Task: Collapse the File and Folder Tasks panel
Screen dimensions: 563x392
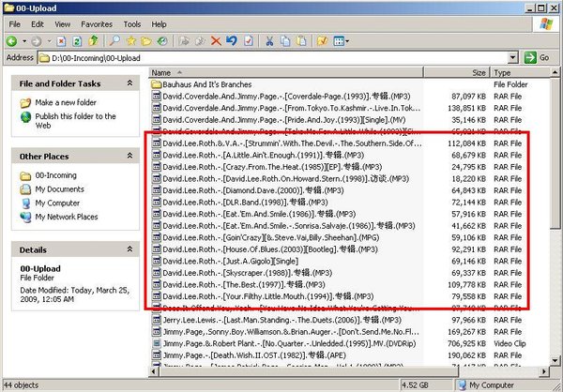Action: click(131, 84)
